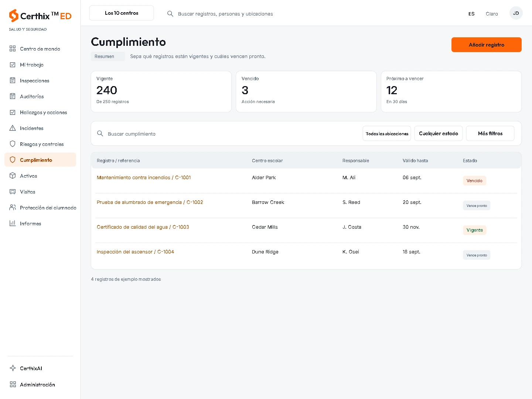This screenshot has height=399, width=532.
Task: Open the Incidentes page
Action: point(40,128)
